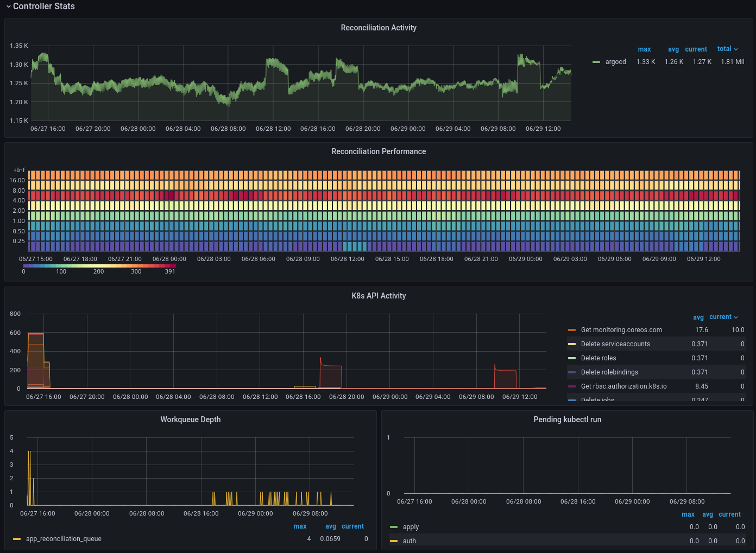Sort Reconciliation Activity legend by avg

pos(673,49)
